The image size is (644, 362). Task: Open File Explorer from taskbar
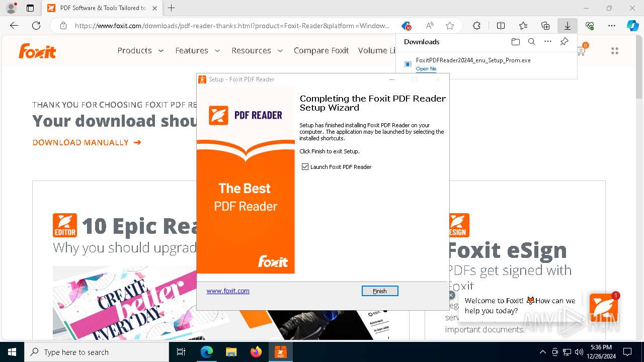(231, 352)
